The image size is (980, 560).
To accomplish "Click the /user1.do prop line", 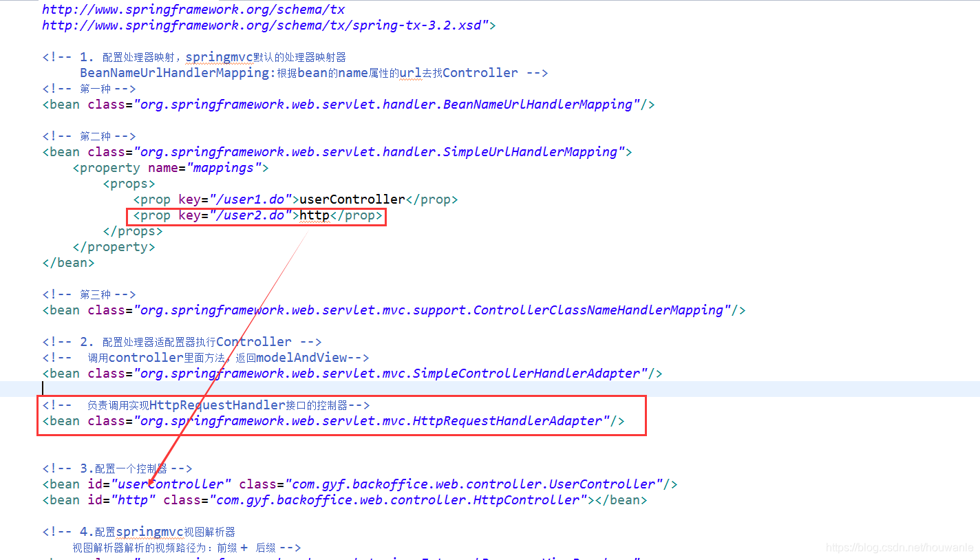I will tap(295, 200).
